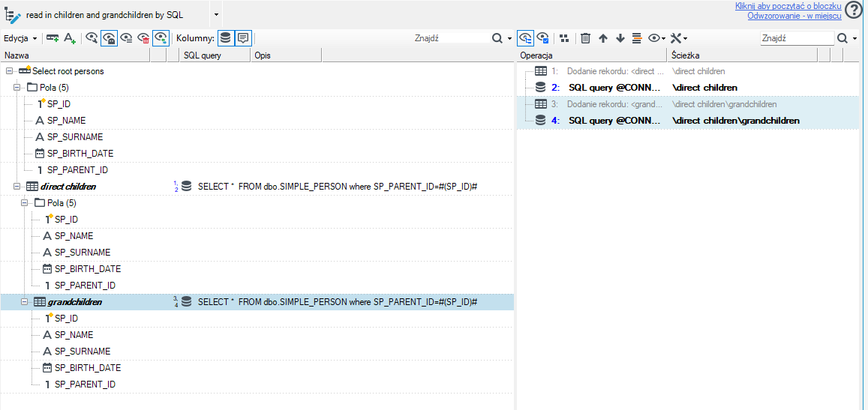Viewport: 868px width, 410px height.
Task: Click the eye icon with red trash
Action: pos(143,38)
